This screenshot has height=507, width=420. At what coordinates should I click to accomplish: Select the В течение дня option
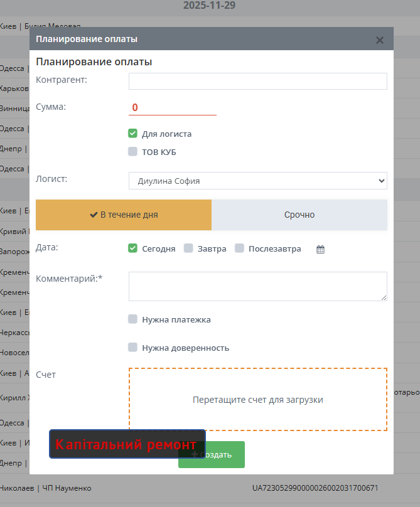pos(124,215)
